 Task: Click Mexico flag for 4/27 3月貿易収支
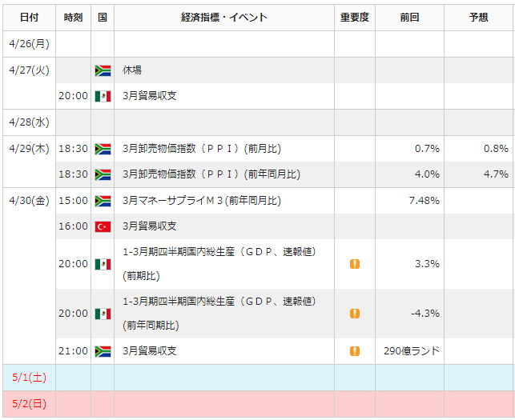point(103,96)
